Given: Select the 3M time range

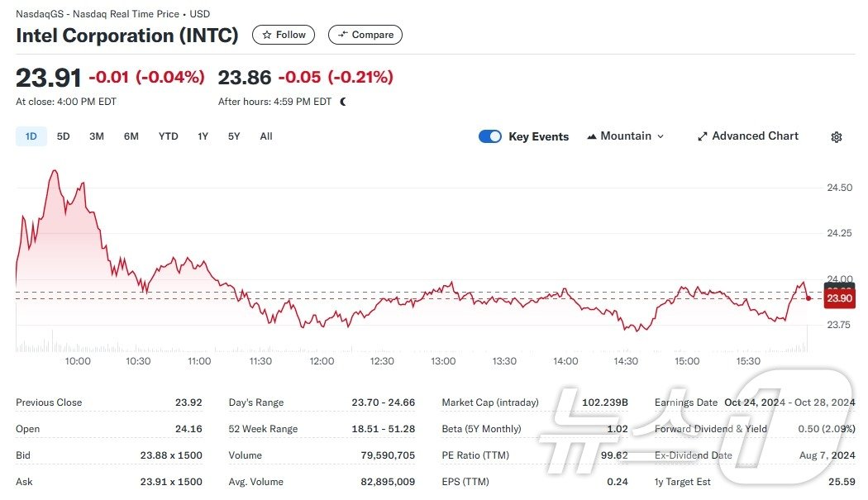Looking at the screenshot, I should [97, 136].
